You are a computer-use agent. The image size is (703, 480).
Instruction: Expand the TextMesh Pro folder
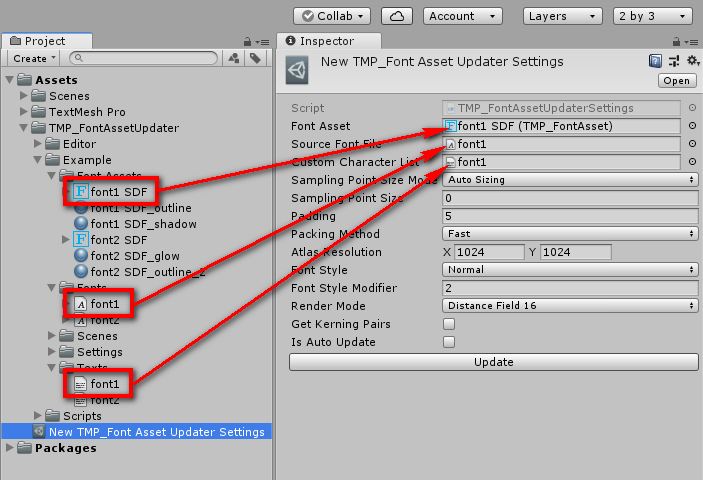(x=24, y=111)
